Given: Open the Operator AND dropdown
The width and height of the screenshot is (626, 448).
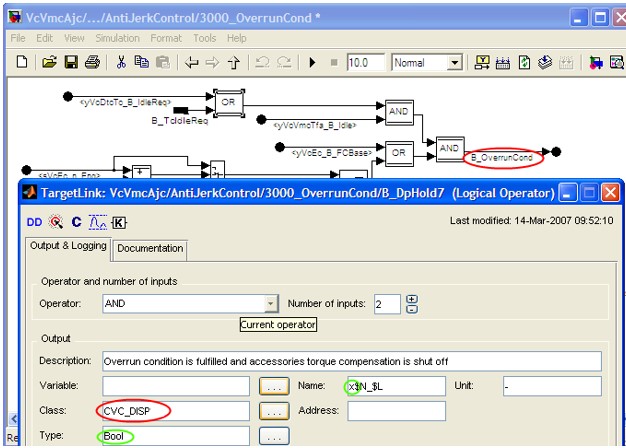Looking at the screenshot, I should point(271,303).
